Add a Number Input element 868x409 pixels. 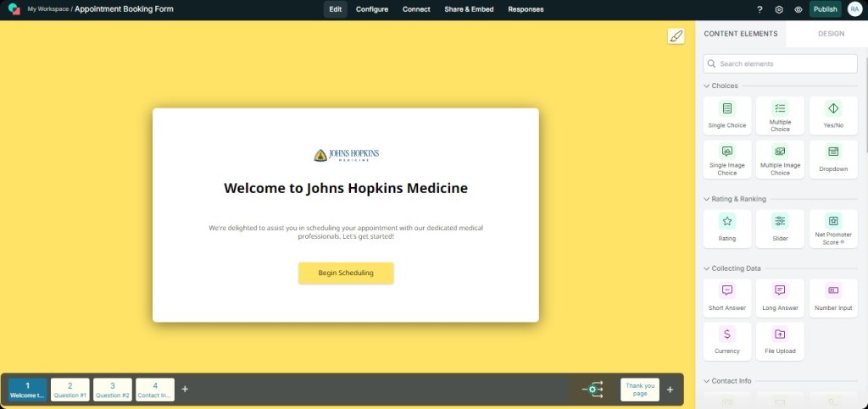833,298
